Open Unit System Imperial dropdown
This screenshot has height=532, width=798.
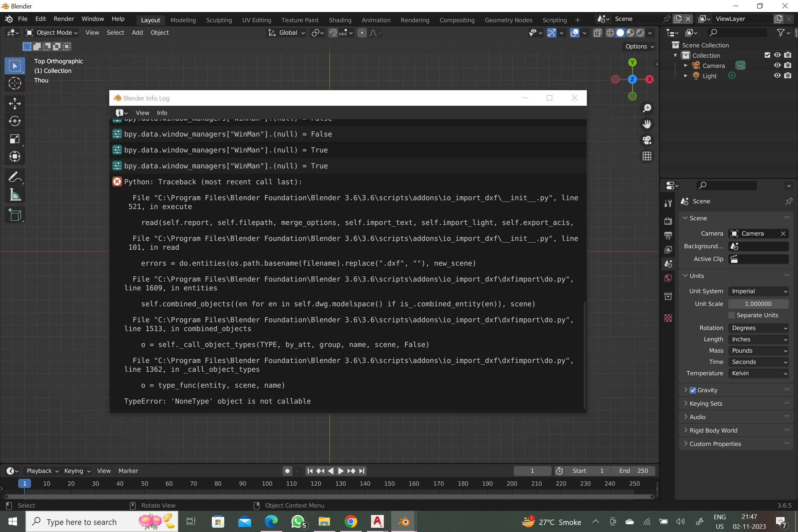[x=758, y=291]
